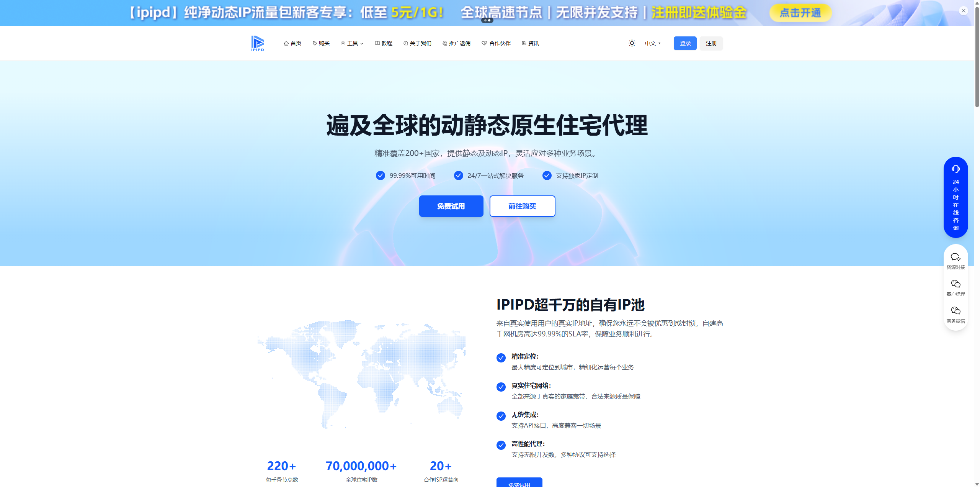Click the 资源对接 chat icon
The height and width of the screenshot is (487, 980).
(955, 257)
